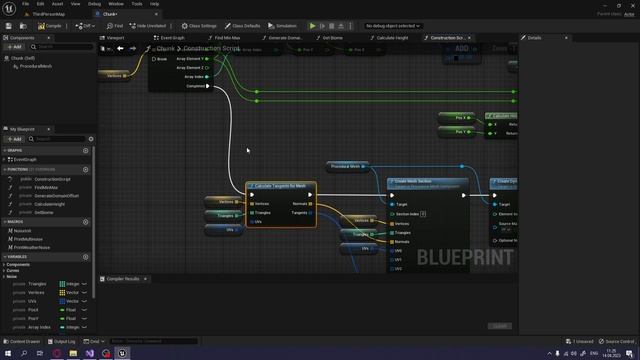Open the Tools menu
The image size is (640, 360).
(x=137, y=4)
